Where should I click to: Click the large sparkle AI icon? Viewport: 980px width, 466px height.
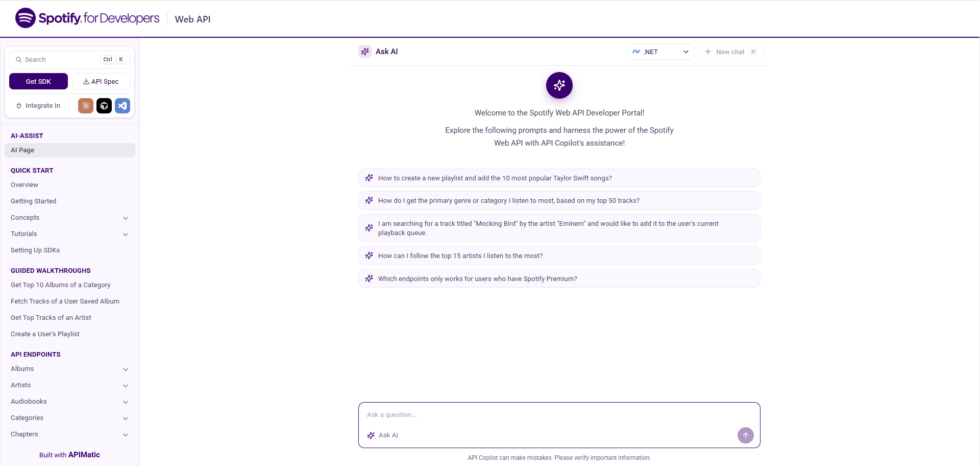(x=559, y=85)
